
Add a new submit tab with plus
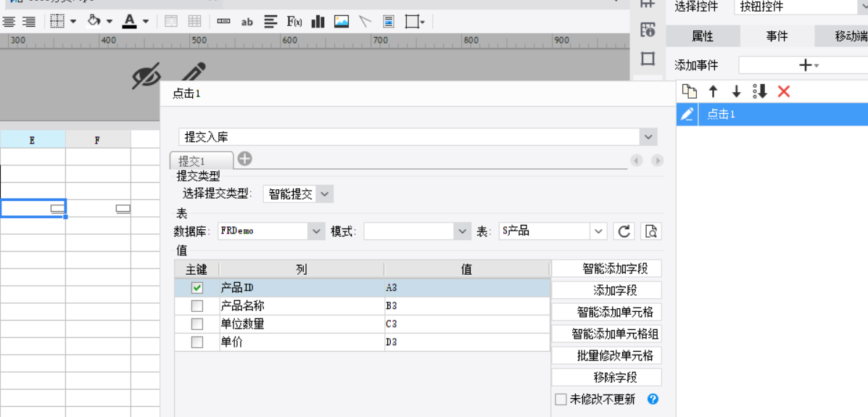244,160
